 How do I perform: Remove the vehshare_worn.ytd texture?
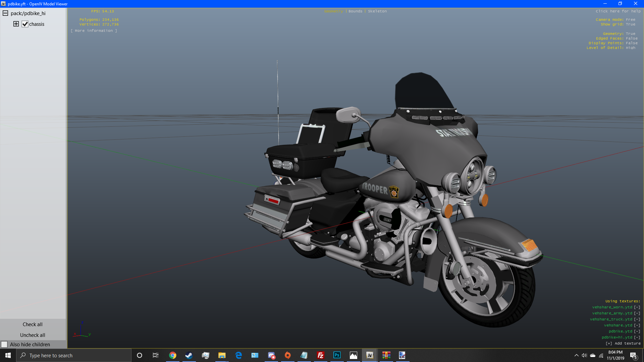637,307
